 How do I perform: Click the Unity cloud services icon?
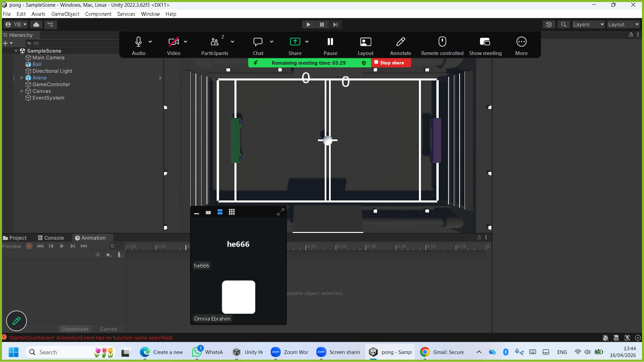[36, 24]
